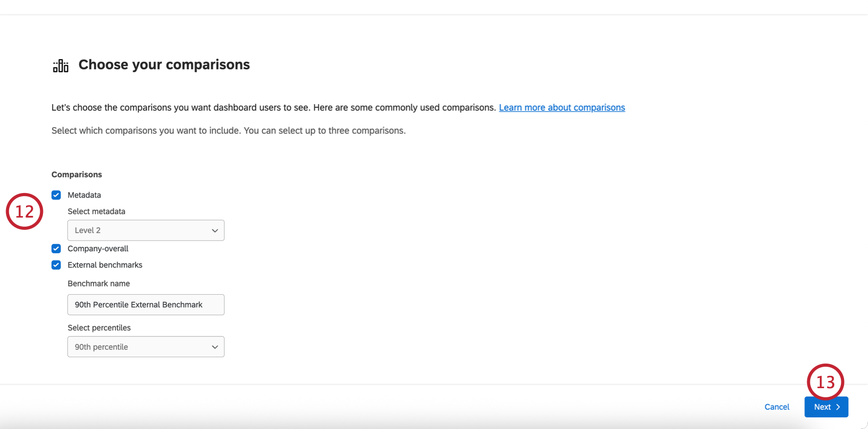868x429 pixels.
Task: Click the Choose your comparisons heading
Action: pyautogui.click(x=164, y=65)
